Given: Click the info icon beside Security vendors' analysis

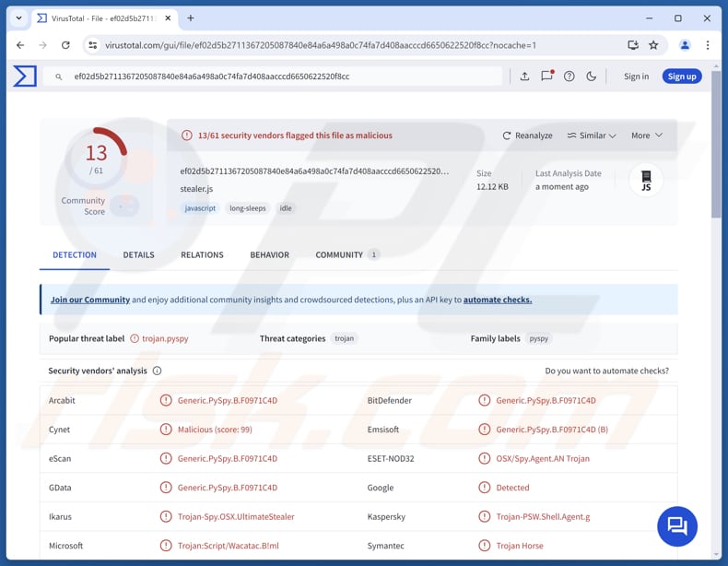Looking at the screenshot, I should coord(157,371).
